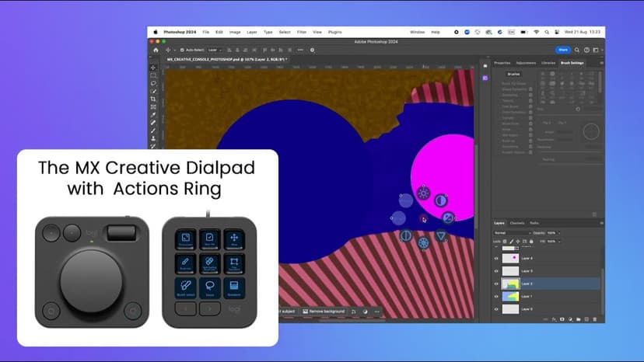Switch to the Channels tab

[x=517, y=223]
